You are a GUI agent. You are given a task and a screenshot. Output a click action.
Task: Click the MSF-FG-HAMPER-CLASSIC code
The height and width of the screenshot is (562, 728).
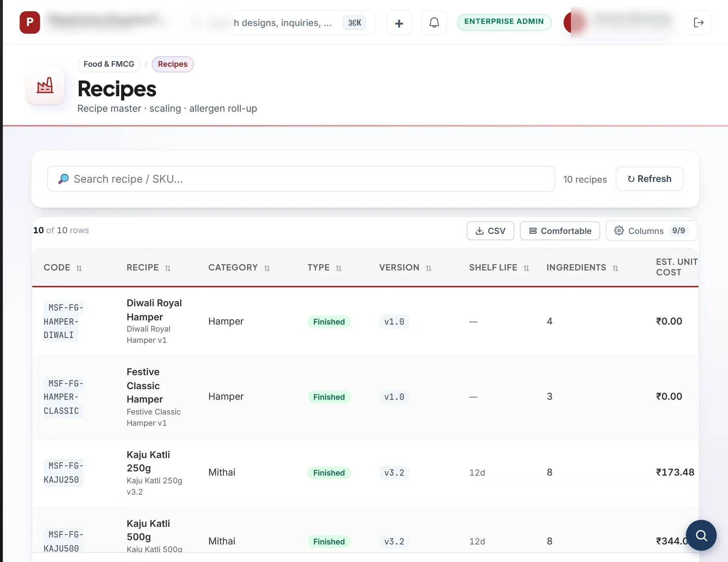coord(63,397)
